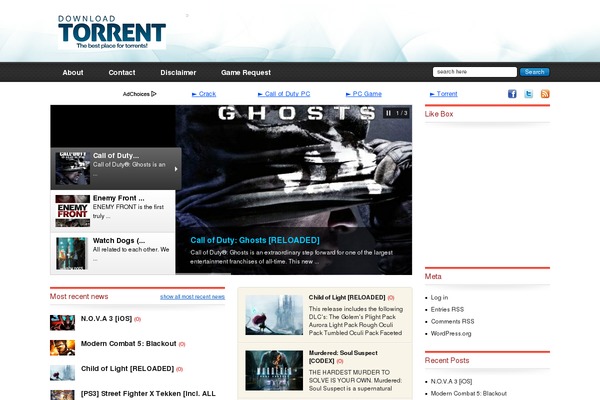Click the Murdered: Soul Suspect image
Screen dimensions: 600x400
274,371
